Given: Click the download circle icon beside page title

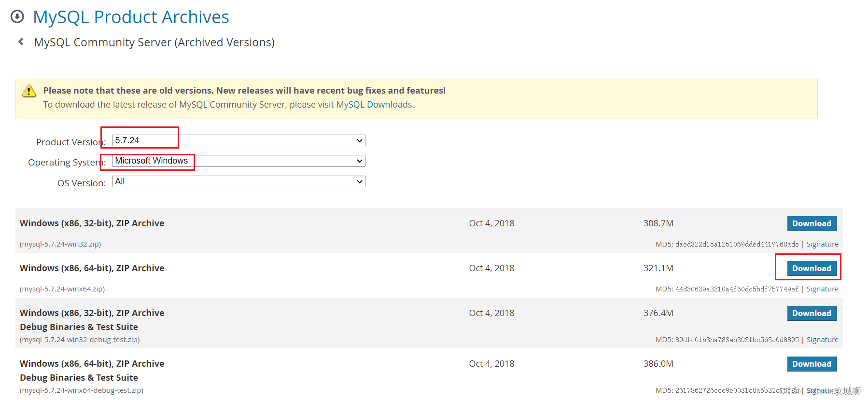Looking at the screenshot, I should pyautogui.click(x=17, y=17).
